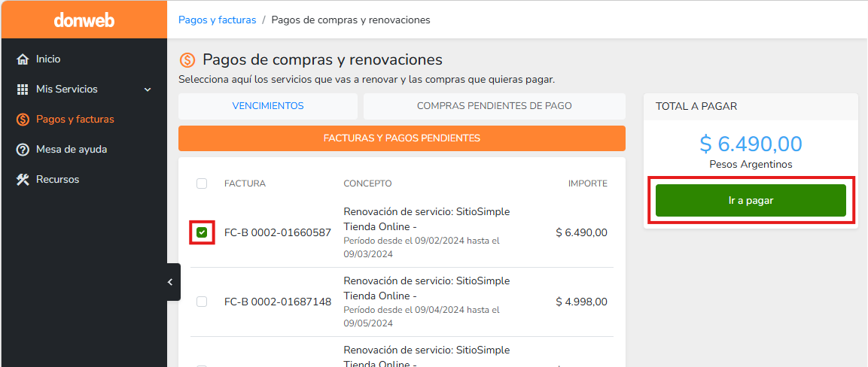Toggle the select-all checkbox in table header
The image size is (868, 367).
click(x=202, y=183)
